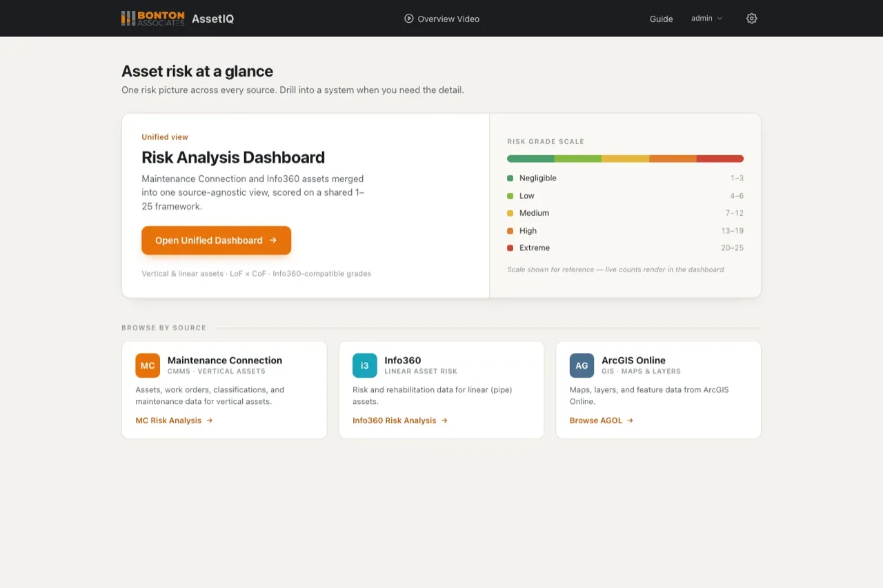Click the risk grade color bar

pos(625,159)
